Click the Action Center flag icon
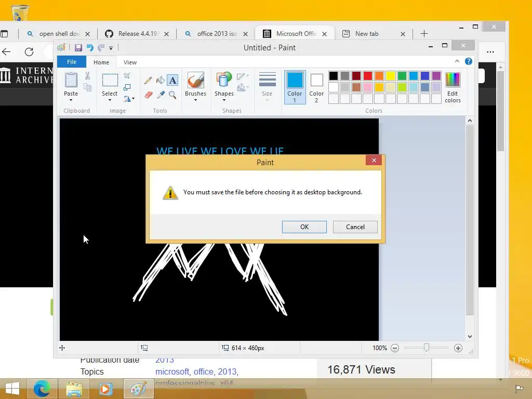The height and width of the screenshot is (399, 532). (x=519, y=389)
